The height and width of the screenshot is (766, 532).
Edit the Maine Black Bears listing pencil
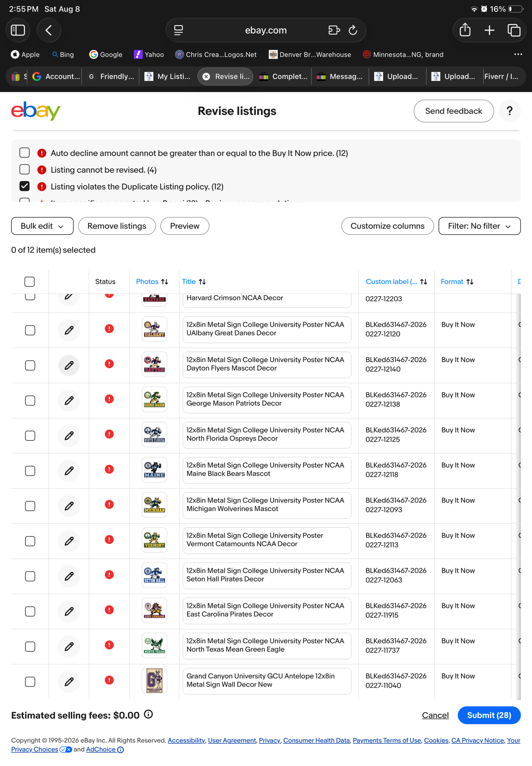pyautogui.click(x=69, y=471)
